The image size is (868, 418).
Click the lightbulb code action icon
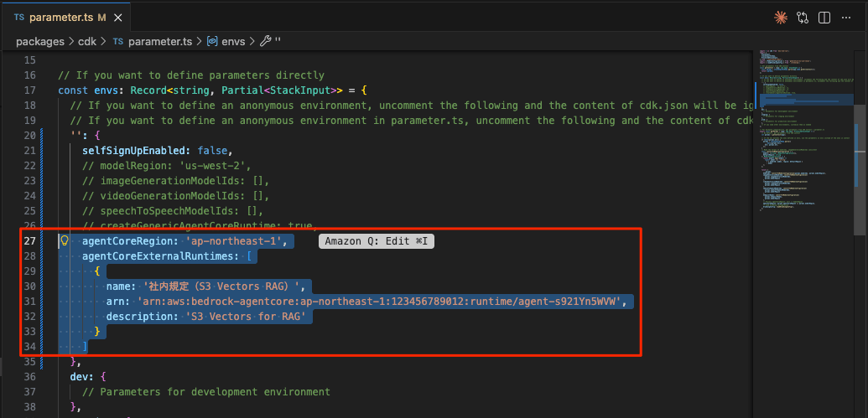(64, 241)
